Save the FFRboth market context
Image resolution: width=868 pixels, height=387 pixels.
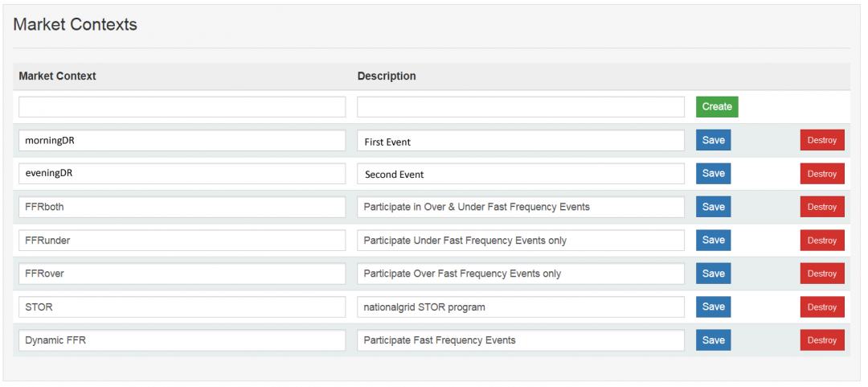click(x=713, y=207)
